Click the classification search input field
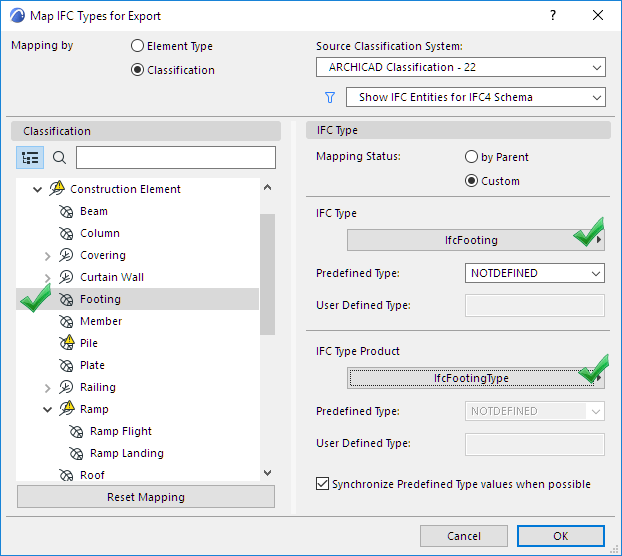The height and width of the screenshot is (556, 622). [x=176, y=157]
